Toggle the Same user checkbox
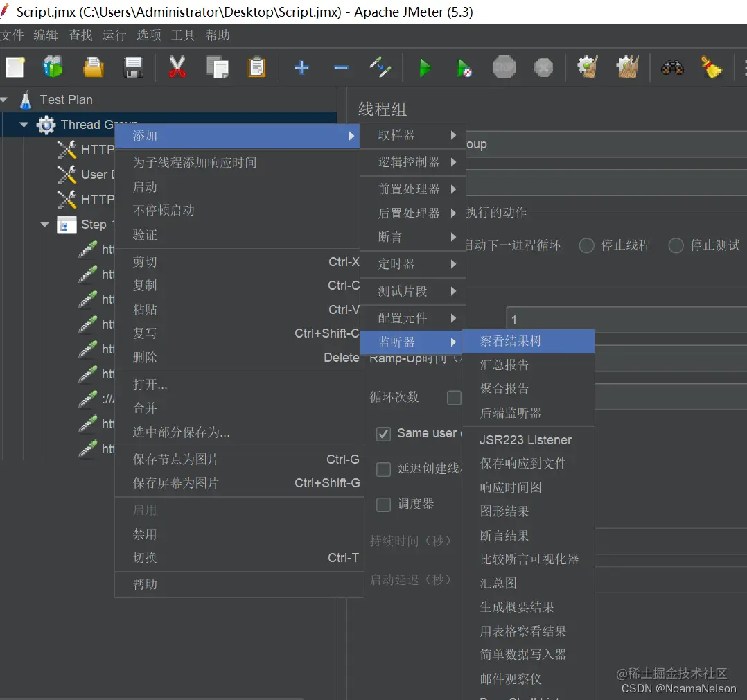Screen dimensions: 747x700 tap(383, 434)
